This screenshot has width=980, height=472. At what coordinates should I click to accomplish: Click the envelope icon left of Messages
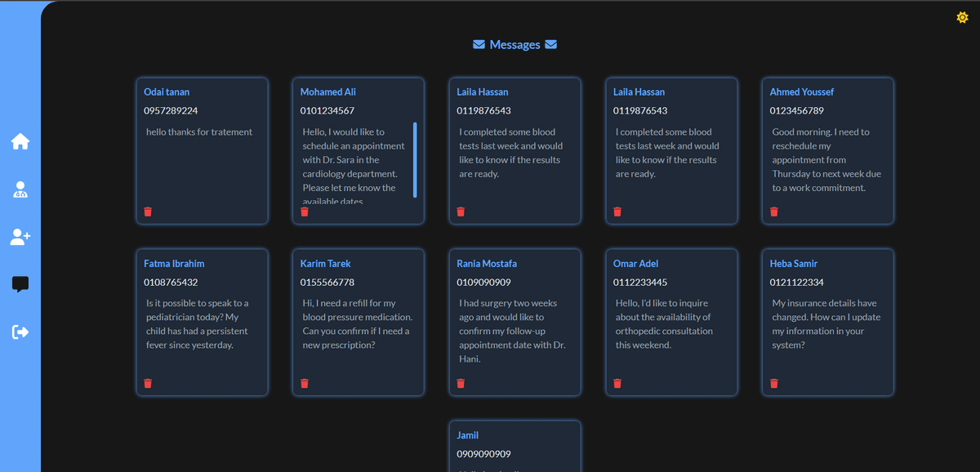click(479, 45)
